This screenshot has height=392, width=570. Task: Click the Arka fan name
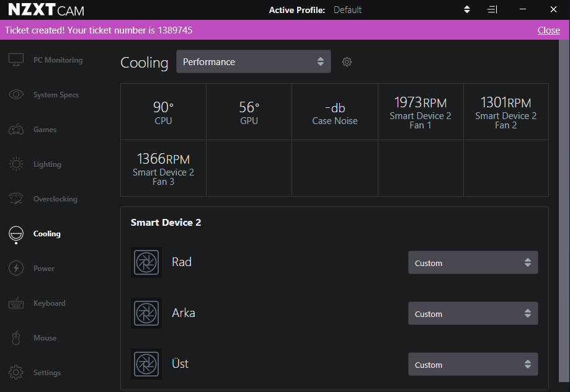184,313
